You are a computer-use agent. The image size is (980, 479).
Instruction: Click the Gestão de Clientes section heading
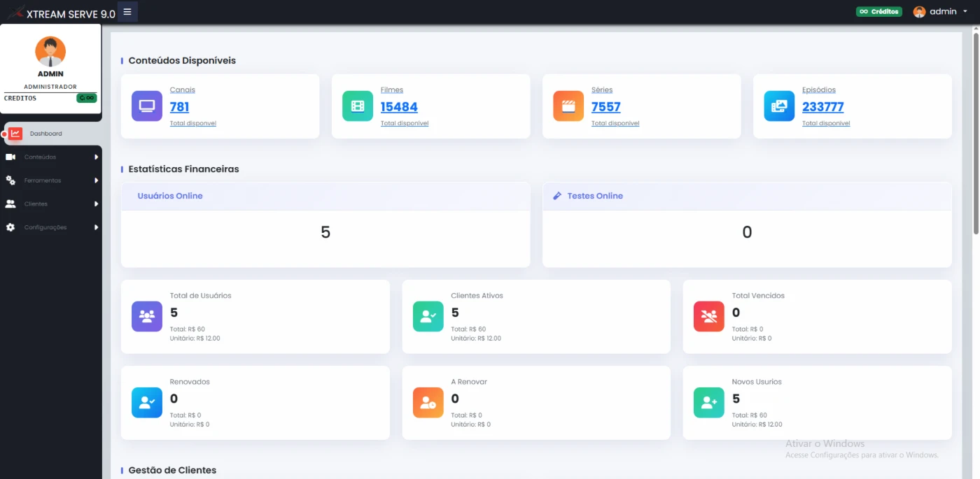point(173,471)
